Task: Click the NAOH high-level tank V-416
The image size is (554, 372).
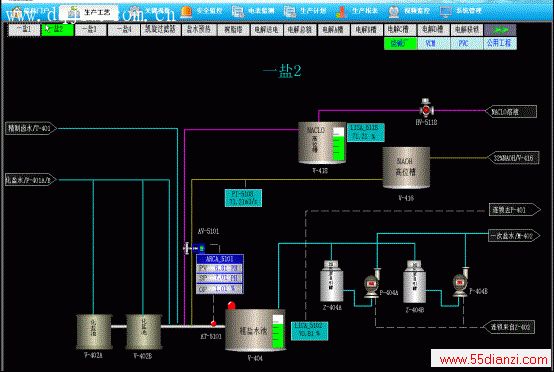Action: (x=406, y=168)
